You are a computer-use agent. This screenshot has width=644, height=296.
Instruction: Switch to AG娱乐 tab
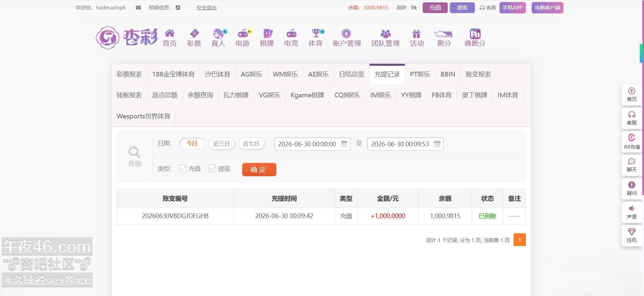[252, 74]
